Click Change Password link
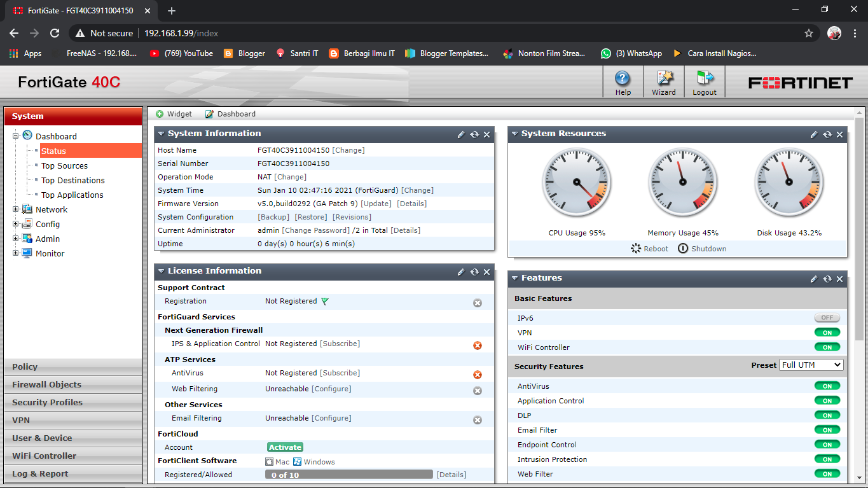Image resolution: width=868 pixels, height=488 pixels. pos(316,230)
